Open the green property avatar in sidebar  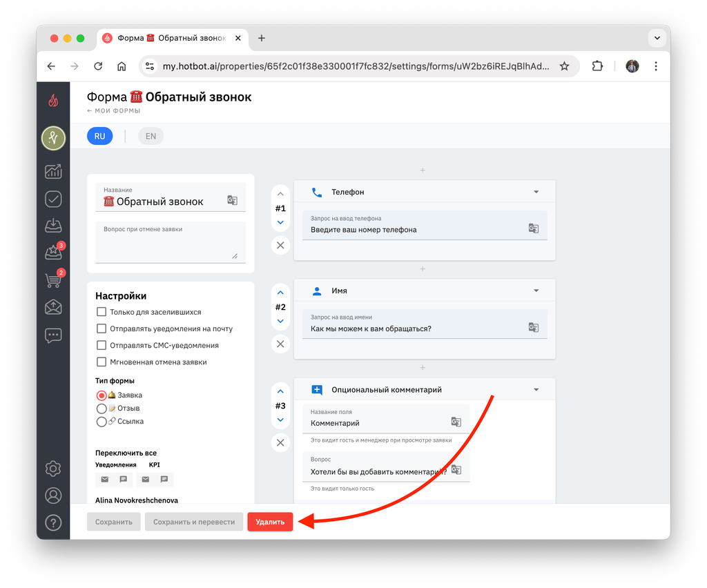click(53, 138)
